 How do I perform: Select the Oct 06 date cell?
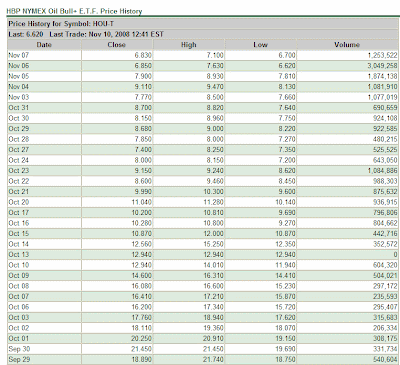pos(44,307)
